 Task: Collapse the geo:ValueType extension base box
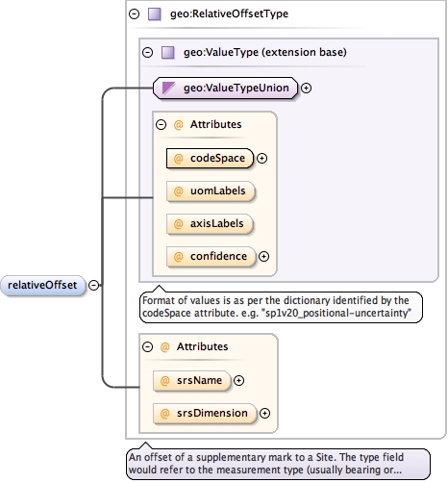coord(147,53)
